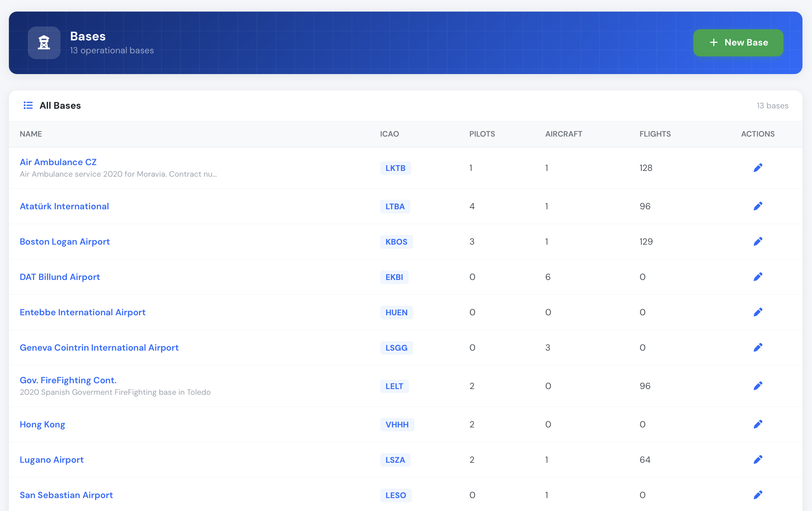Click the LELT ICAO badge
This screenshot has height=511, width=812.
[394, 386]
